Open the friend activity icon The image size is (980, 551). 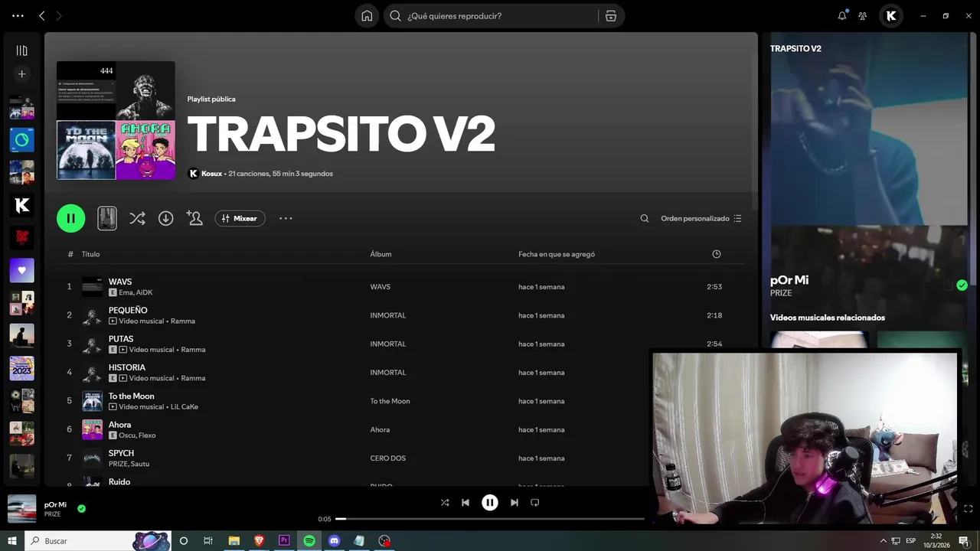pos(863,15)
